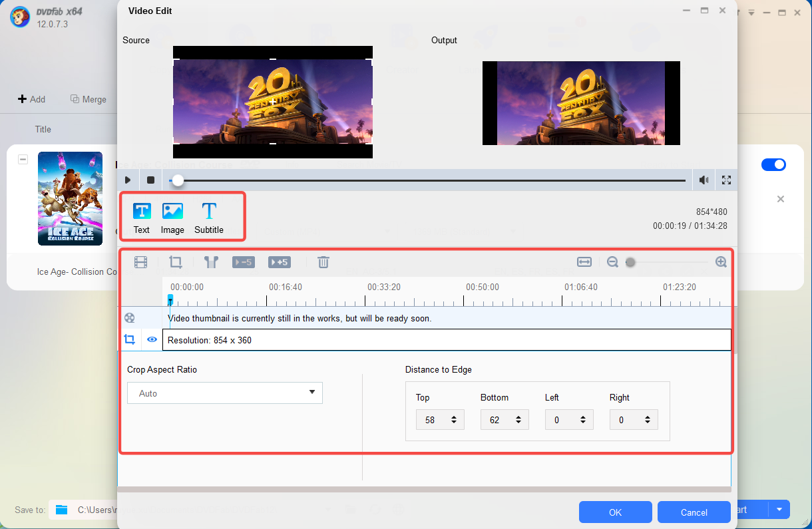Viewport: 812px width, 529px height.
Task: Click the blue playhead marker on timeline
Action: pyautogui.click(x=170, y=300)
